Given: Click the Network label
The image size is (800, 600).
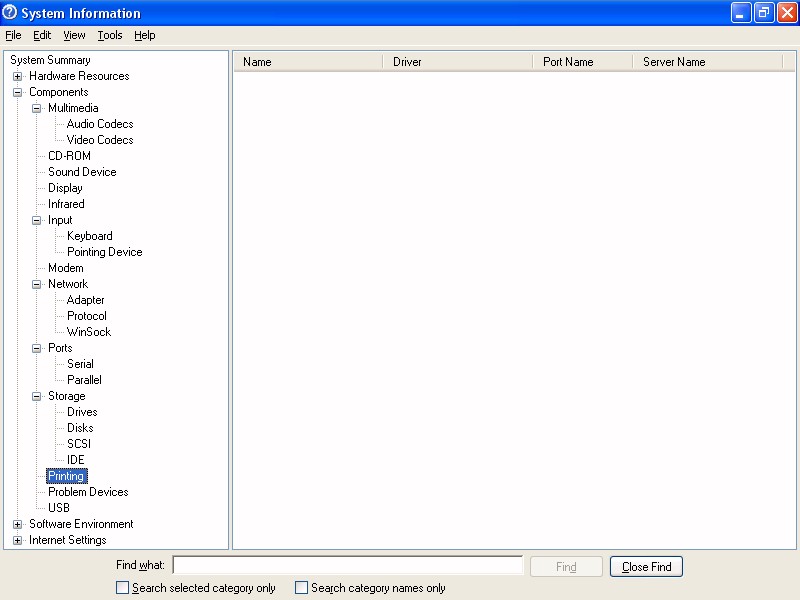Looking at the screenshot, I should click(68, 284).
